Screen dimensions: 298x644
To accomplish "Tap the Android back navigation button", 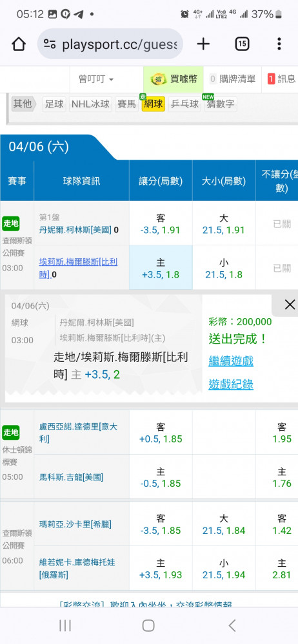I will click(232, 625).
